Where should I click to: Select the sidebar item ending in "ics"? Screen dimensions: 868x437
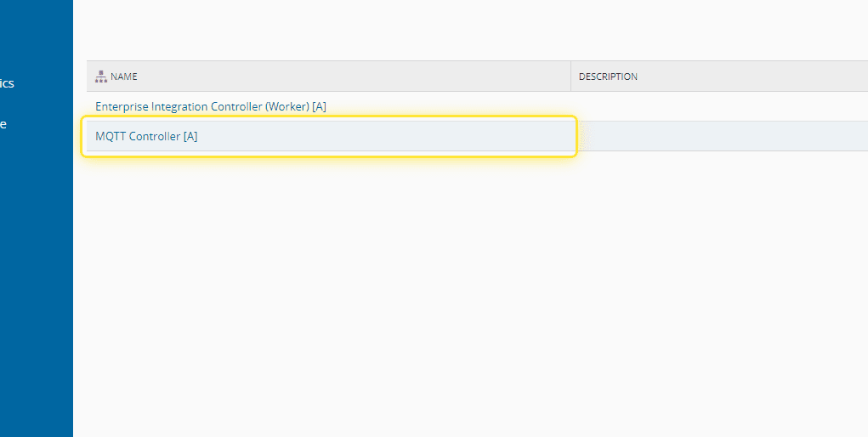click(x=6, y=83)
